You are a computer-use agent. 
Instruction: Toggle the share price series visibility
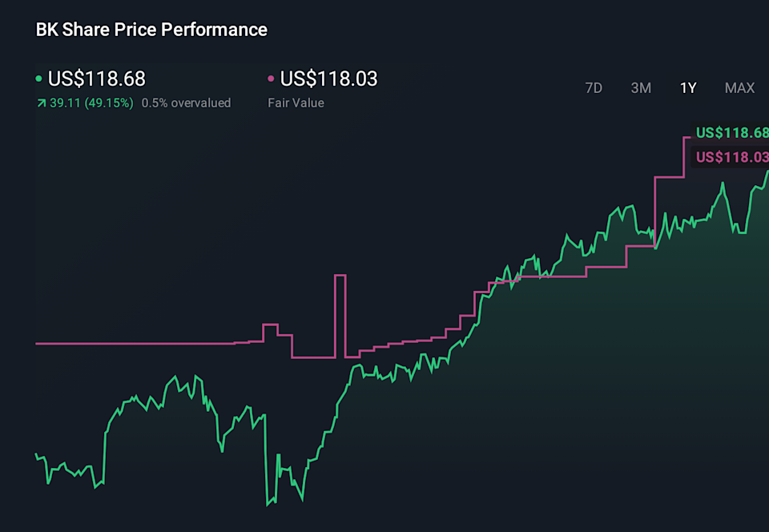point(38,79)
